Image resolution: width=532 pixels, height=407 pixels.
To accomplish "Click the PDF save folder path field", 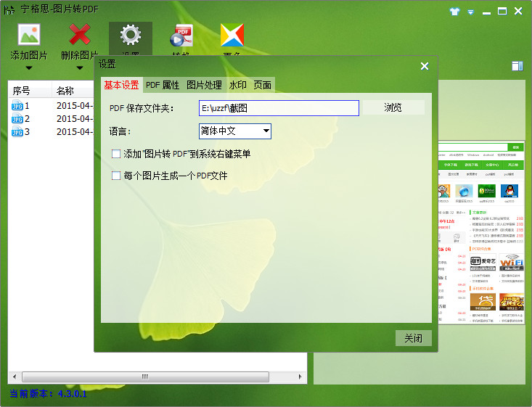I will 279,108.
